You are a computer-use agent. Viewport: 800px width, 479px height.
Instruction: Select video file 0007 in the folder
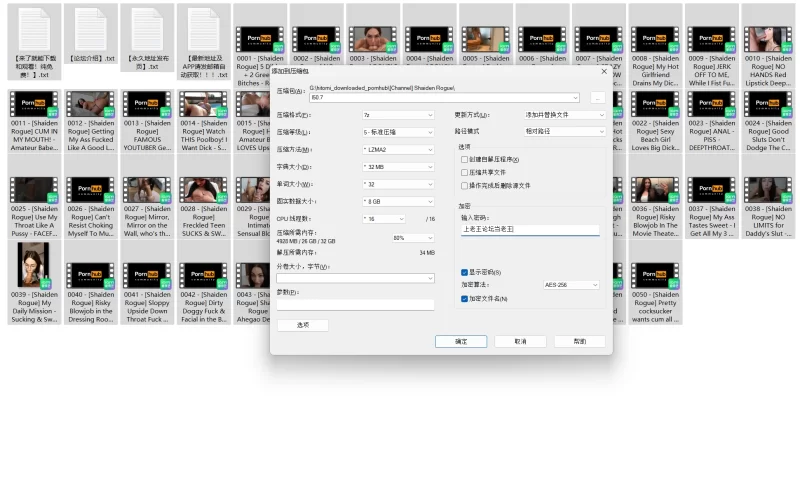pyautogui.click(x=599, y=40)
